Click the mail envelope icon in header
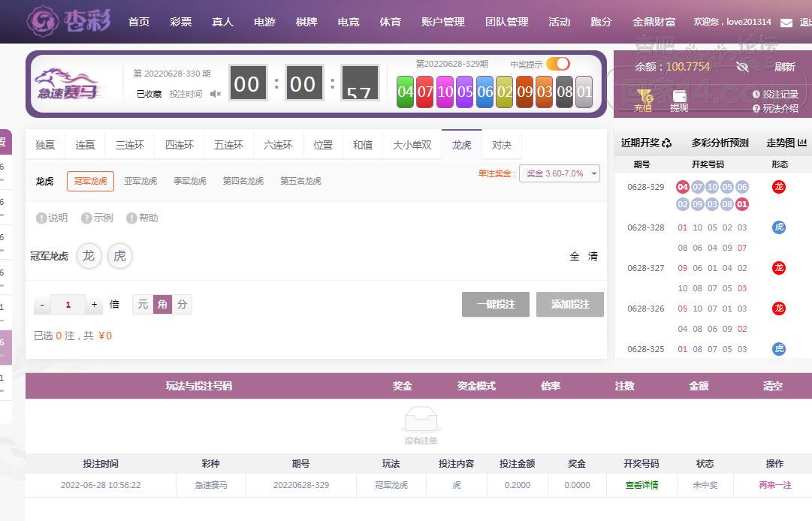This screenshot has height=521, width=812. (x=786, y=23)
